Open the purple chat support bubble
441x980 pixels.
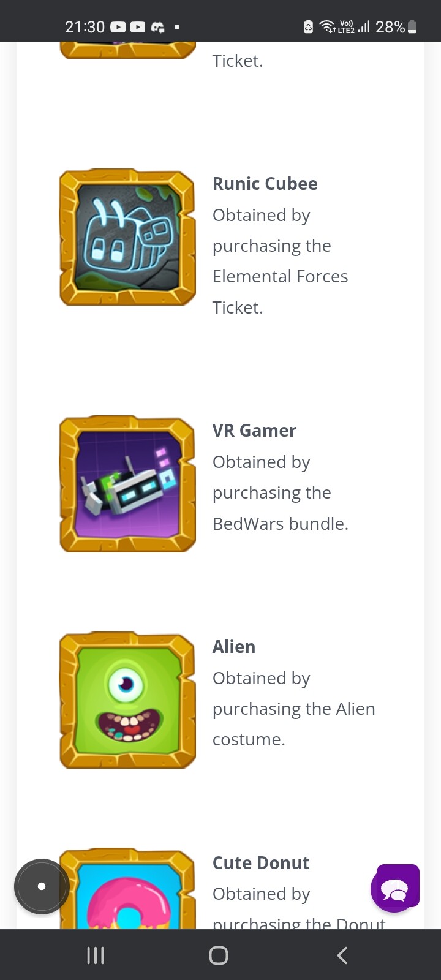pos(395,888)
